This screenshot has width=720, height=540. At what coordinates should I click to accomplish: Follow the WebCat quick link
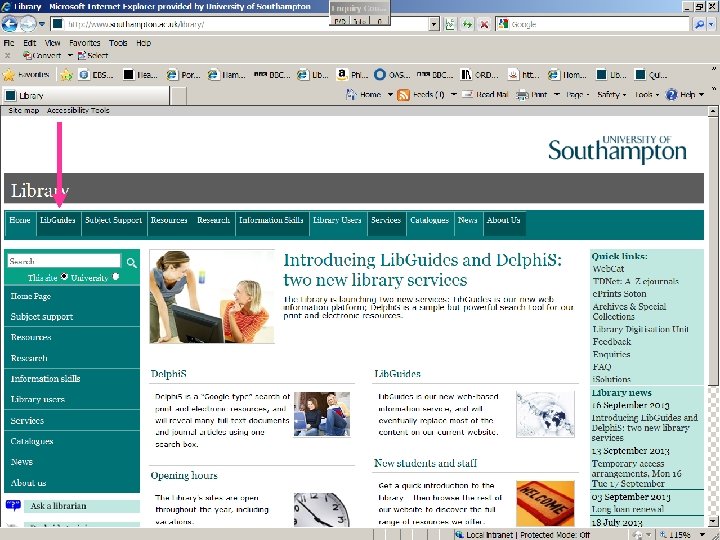tap(608, 269)
